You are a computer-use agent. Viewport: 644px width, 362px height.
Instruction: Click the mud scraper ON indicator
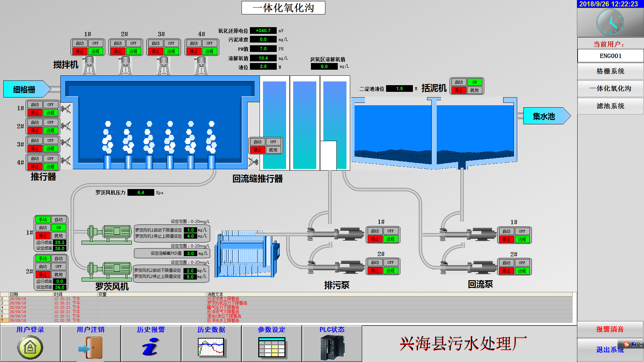coord(474,82)
